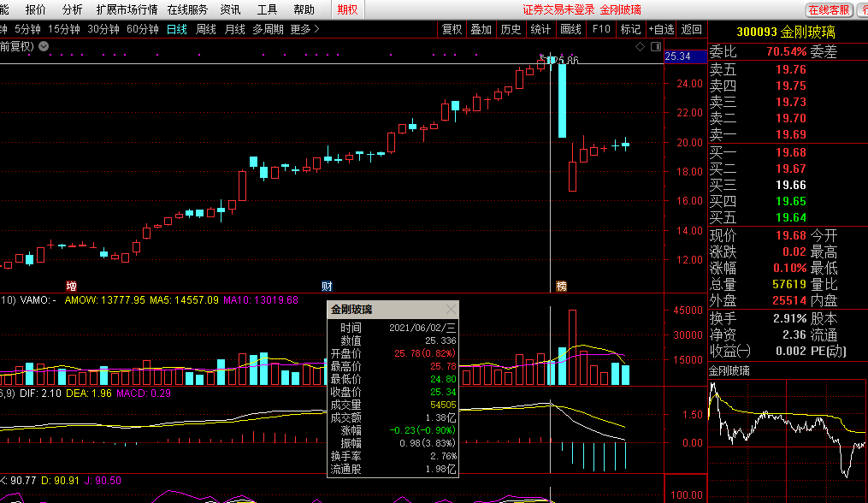Click the MACD: 0.29 indicator label
The height and width of the screenshot is (503, 868).
tap(144, 394)
